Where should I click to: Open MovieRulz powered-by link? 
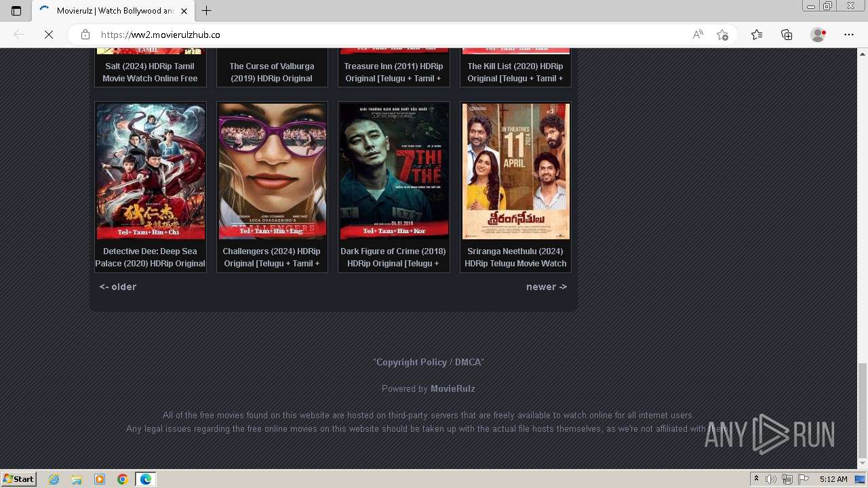(453, 388)
